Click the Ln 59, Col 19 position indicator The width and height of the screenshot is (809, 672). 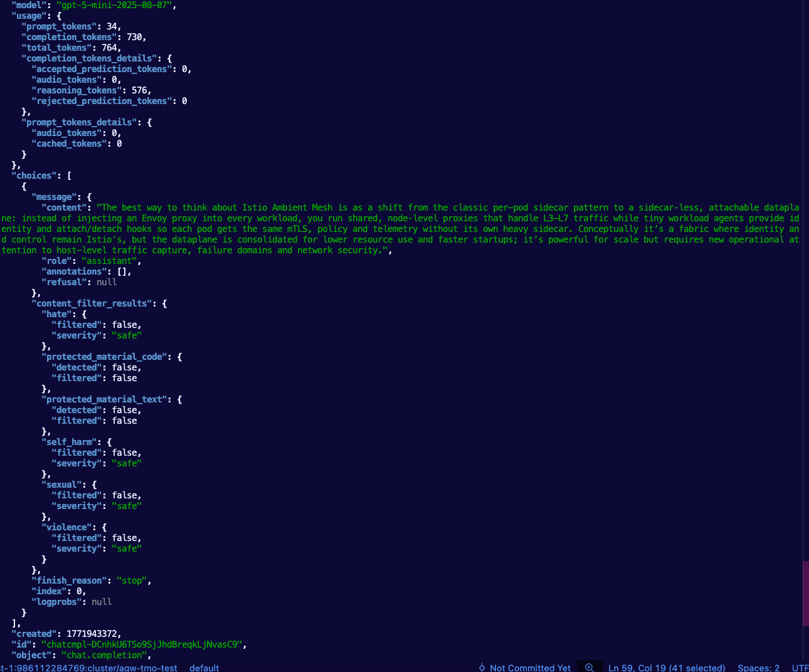pyautogui.click(x=666, y=668)
